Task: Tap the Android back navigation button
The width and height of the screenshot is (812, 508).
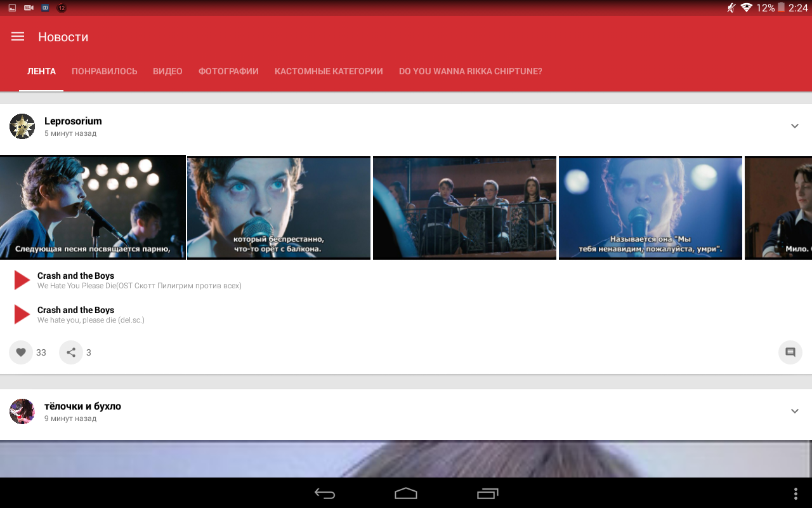Action: (325, 493)
